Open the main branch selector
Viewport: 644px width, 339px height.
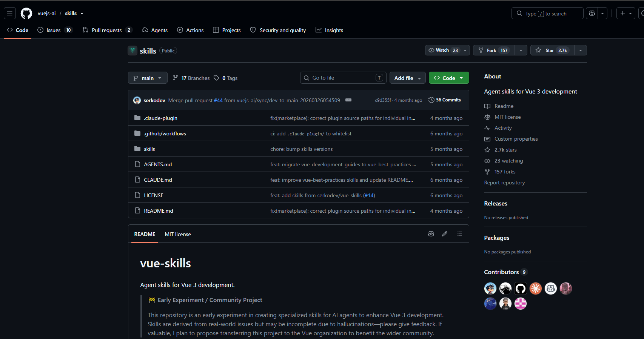point(148,78)
